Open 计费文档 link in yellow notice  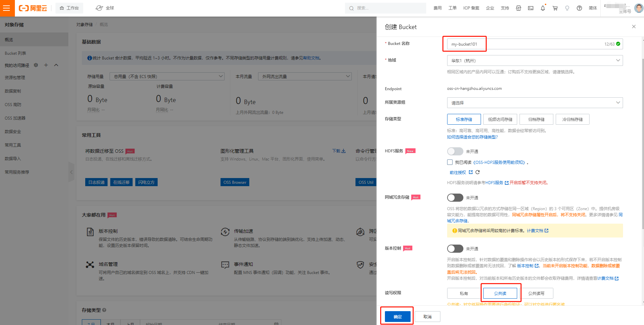(x=537, y=231)
